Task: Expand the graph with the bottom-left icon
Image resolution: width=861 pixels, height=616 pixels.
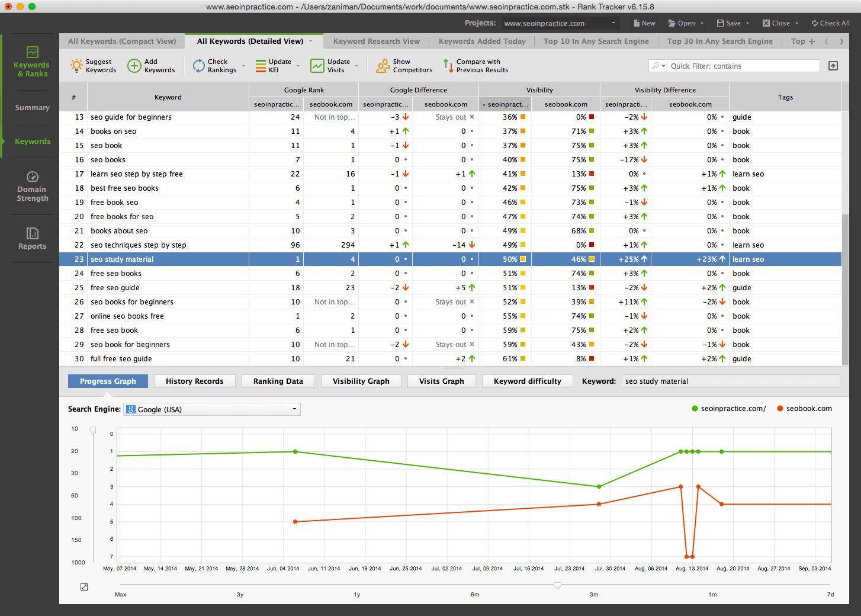Action: [x=84, y=587]
